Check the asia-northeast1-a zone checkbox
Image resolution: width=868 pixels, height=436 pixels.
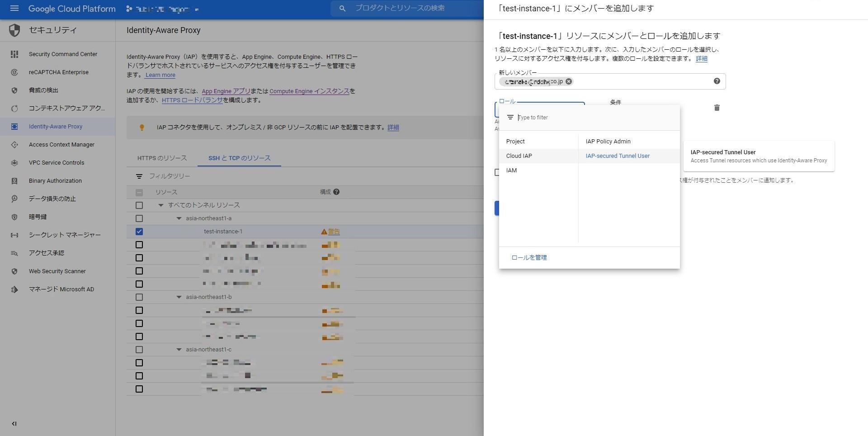click(139, 218)
